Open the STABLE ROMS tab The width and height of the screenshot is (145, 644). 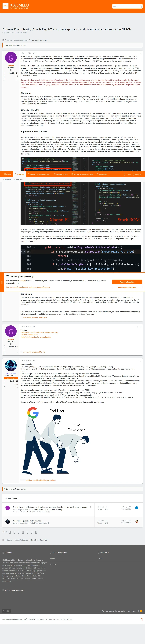coord(61,174)
